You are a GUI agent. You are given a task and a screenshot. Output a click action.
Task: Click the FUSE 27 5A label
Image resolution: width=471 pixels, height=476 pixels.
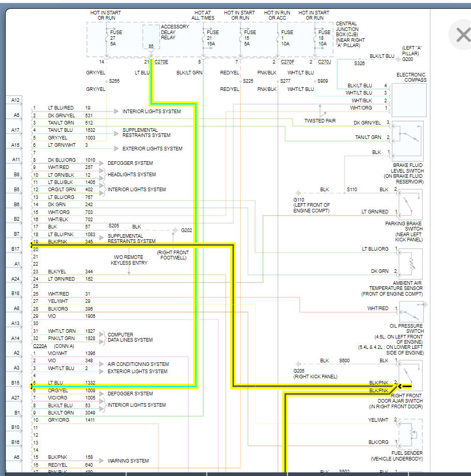115,38
